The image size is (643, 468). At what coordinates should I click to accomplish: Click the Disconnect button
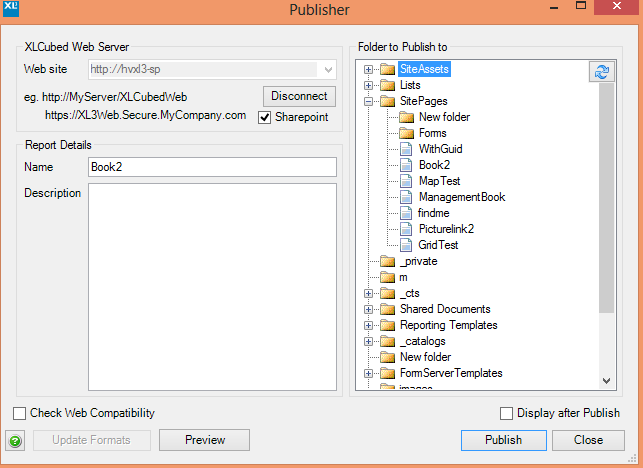click(299, 96)
